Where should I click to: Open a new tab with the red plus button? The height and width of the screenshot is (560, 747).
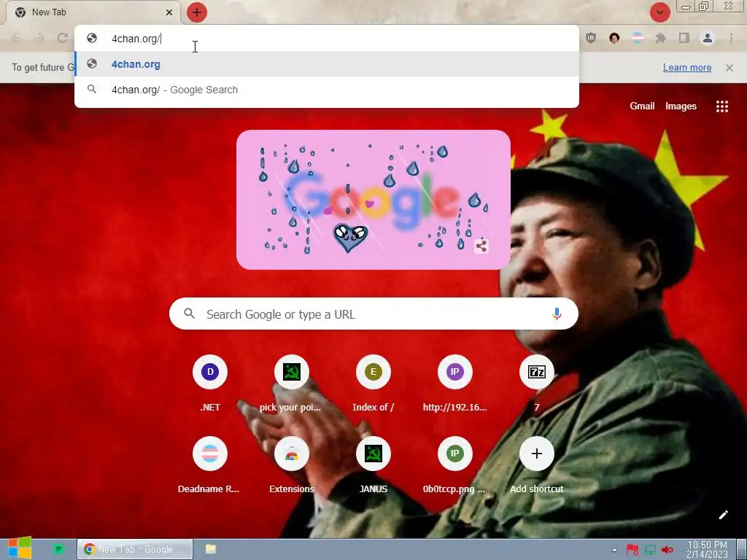pos(197,12)
